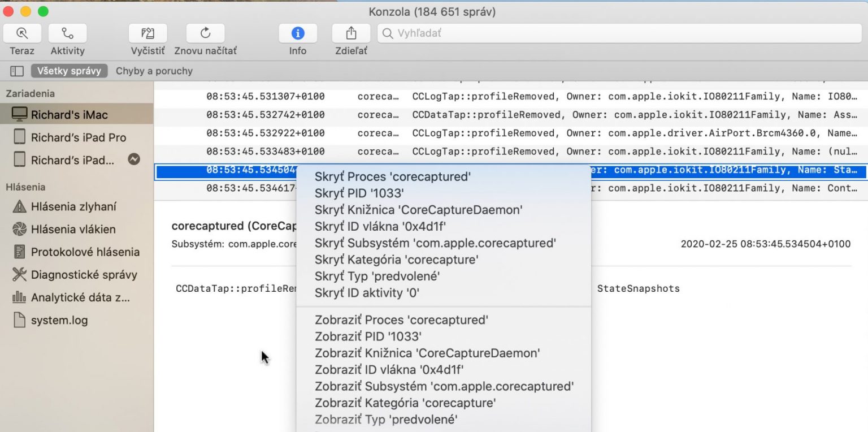Viewport: 868px width, 432px height.
Task: Choose Skryť ID aktivity '0'
Action: pyautogui.click(x=444, y=293)
